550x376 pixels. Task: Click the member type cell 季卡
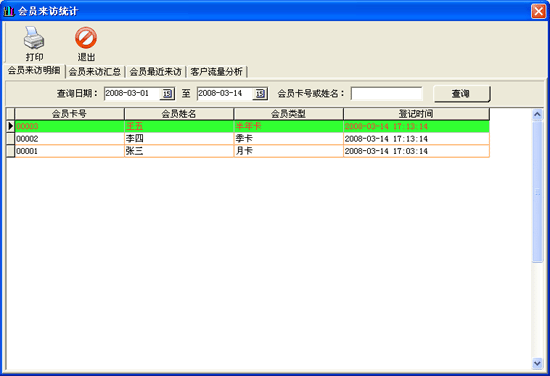coord(288,139)
